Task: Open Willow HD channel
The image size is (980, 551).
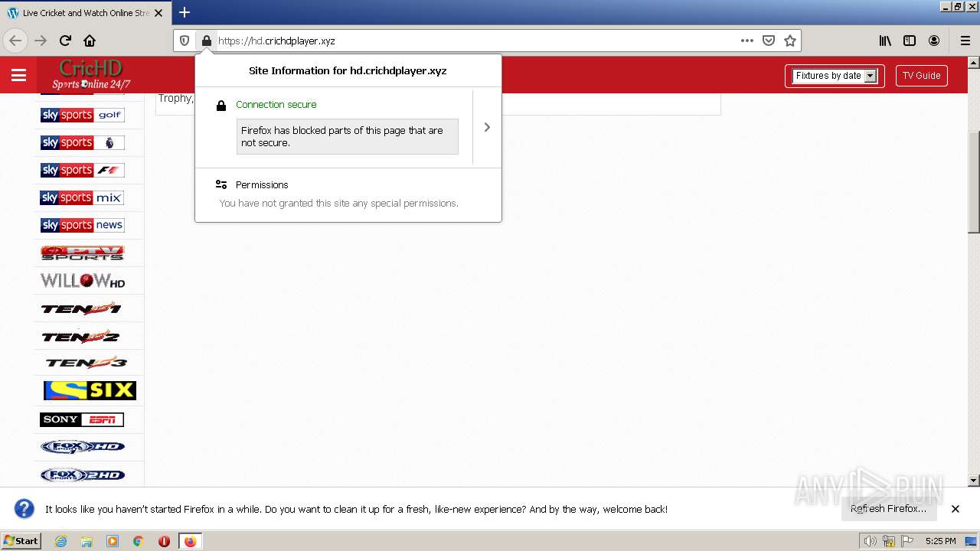Action: [x=82, y=281]
